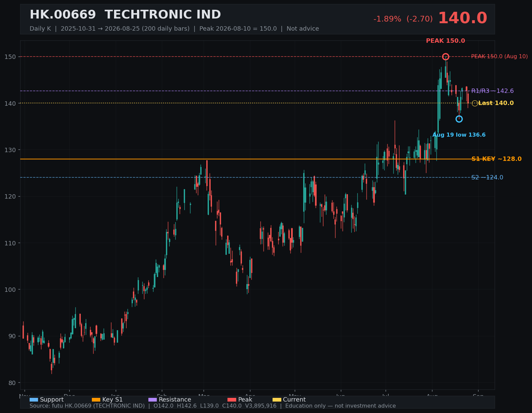Click the '2025-10-31 → 2026-08-25 (200 daily bars)' range
The height and width of the screenshot is (413, 532).
coord(125,29)
